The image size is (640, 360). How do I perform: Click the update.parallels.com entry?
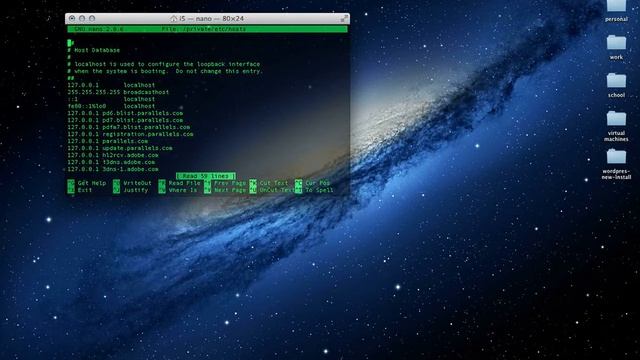[x=120, y=148]
